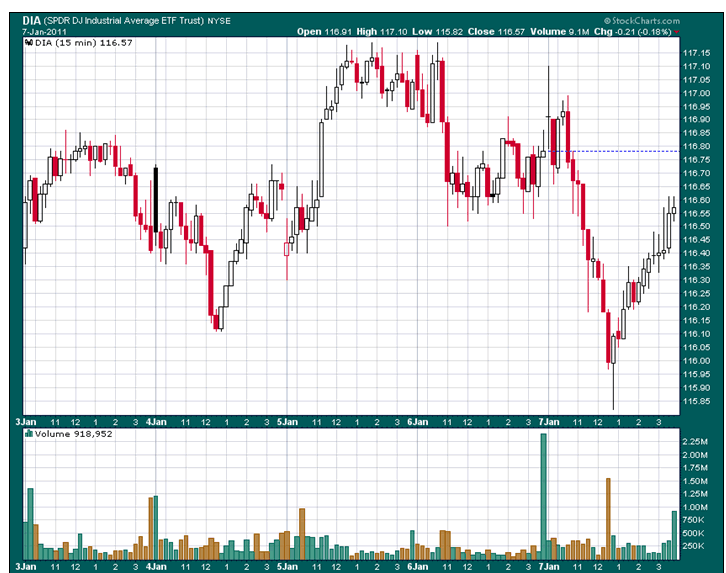
Task: Click the DIA (15 min) 116.57 legend label
Action: (84, 43)
